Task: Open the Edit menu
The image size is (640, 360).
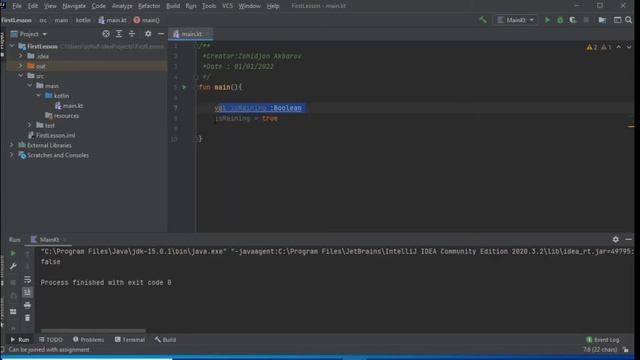Action: click(33, 6)
